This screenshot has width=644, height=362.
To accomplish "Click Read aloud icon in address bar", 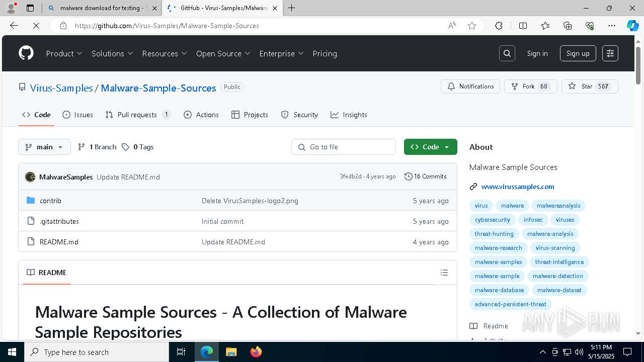I will [x=452, y=26].
